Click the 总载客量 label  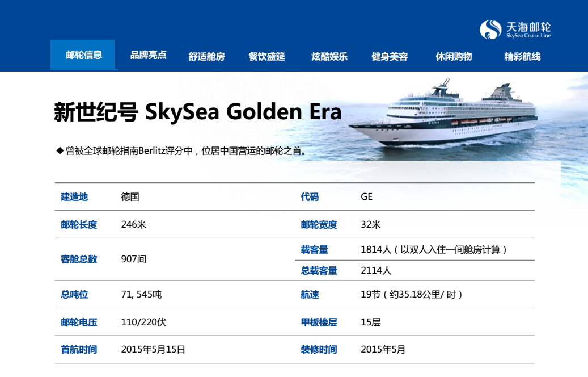point(319,270)
